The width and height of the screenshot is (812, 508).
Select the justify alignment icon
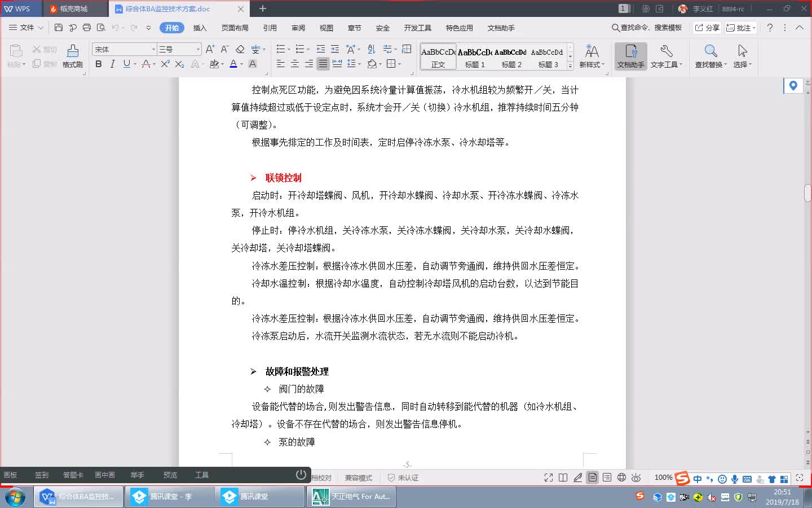[x=323, y=64]
